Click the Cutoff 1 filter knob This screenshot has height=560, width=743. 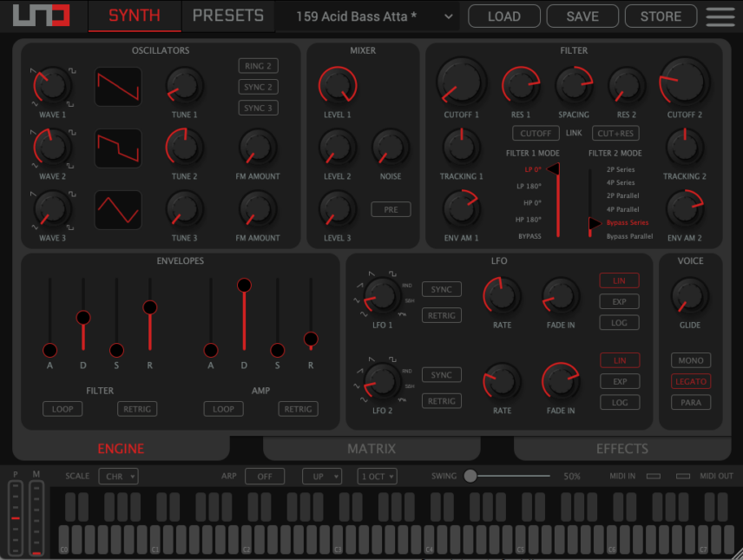pyautogui.click(x=461, y=82)
